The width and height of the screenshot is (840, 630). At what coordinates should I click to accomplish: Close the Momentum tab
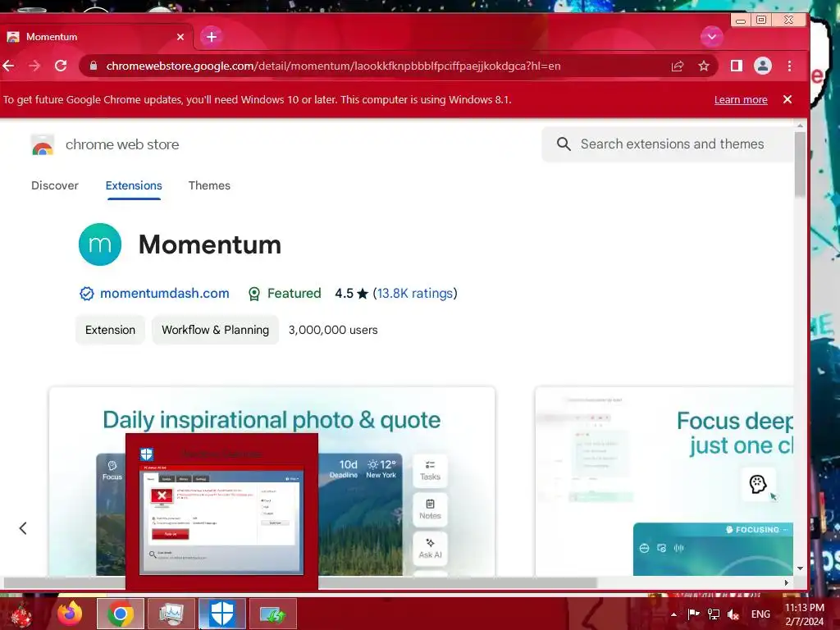pyautogui.click(x=180, y=37)
